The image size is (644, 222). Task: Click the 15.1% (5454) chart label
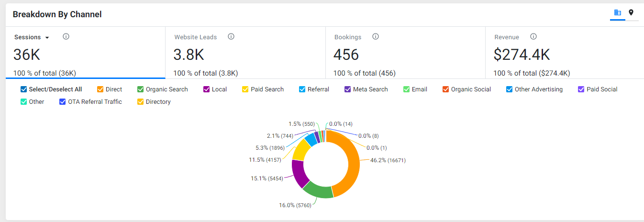point(267,178)
